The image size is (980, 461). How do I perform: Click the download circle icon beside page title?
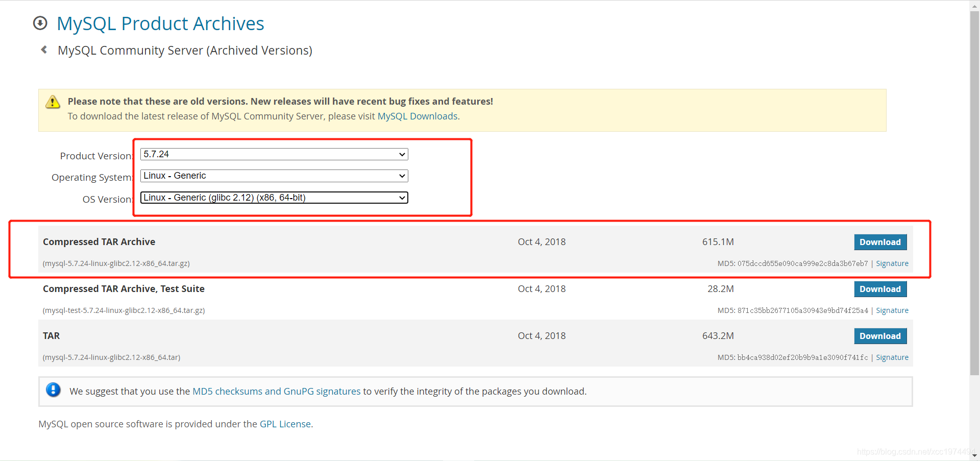pos(40,23)
